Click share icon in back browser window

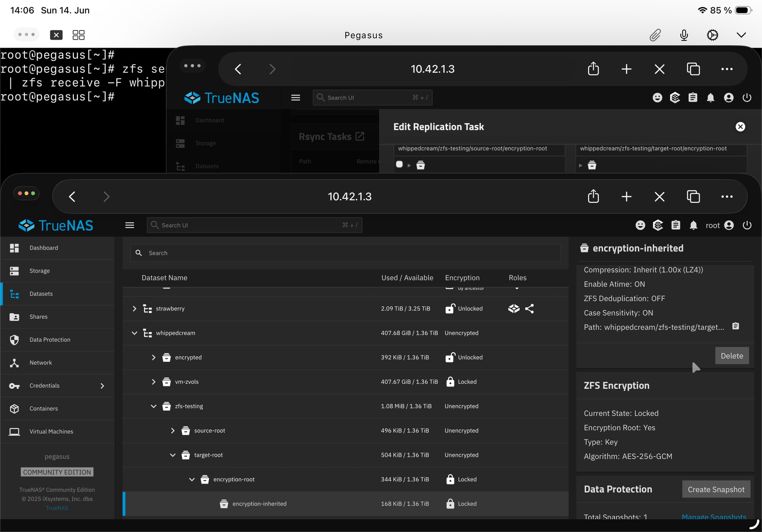coord(593,69)
